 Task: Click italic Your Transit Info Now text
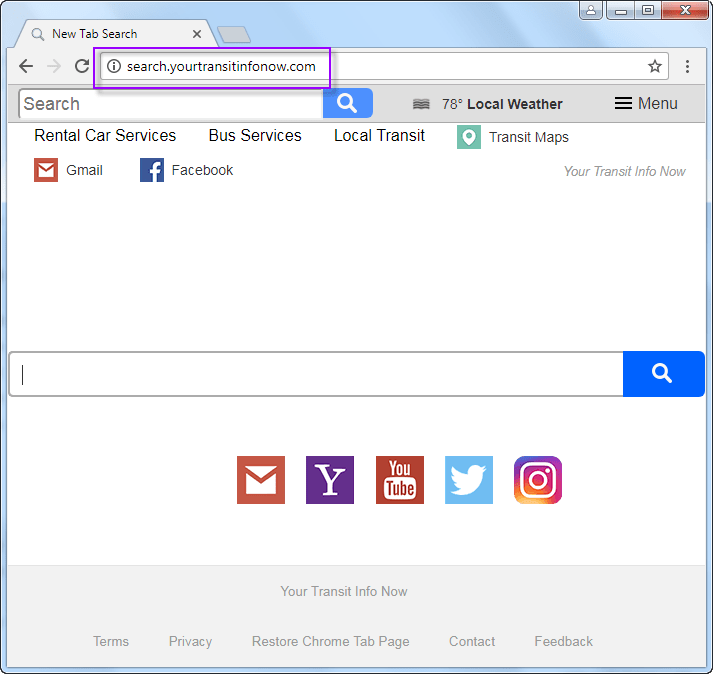pyautogui.click(x=625, y=171)
